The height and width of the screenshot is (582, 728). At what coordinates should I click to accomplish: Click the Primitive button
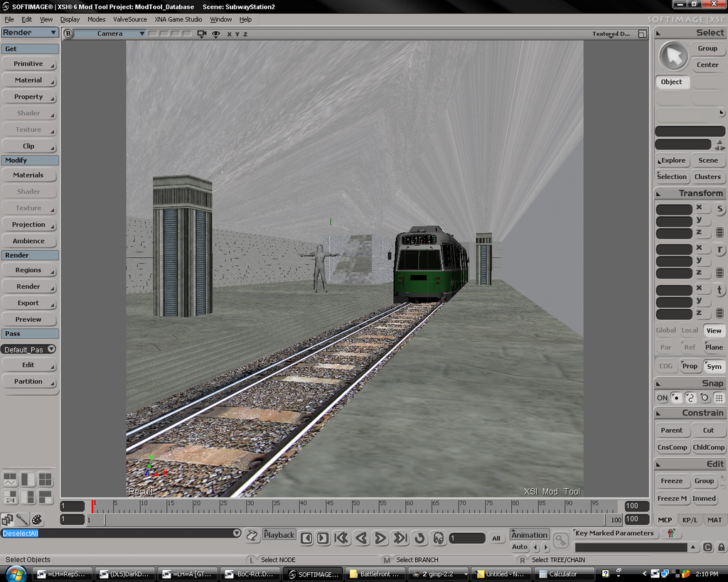[28, 64]
